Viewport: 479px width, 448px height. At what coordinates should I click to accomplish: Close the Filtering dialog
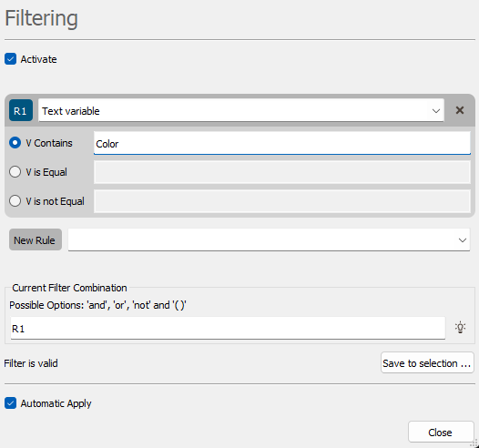coord(441,432)
